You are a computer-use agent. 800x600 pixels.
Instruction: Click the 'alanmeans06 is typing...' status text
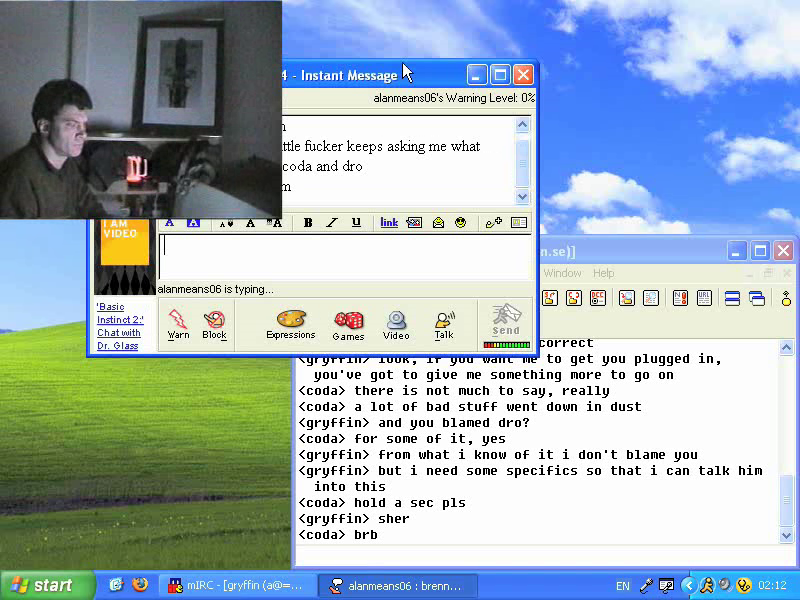[216, 289]
